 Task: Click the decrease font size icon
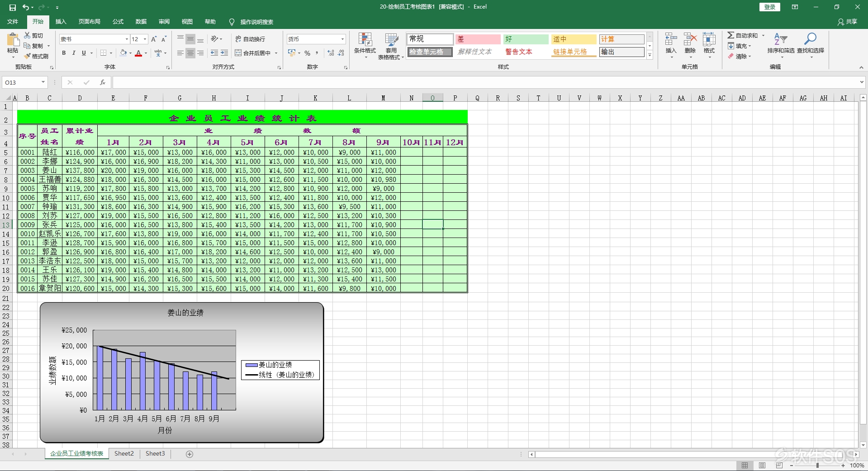pos(164,39)
